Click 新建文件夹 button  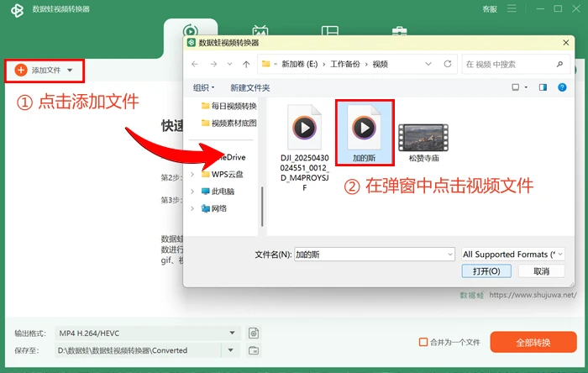pyautogui.click(x=250, y=87)
